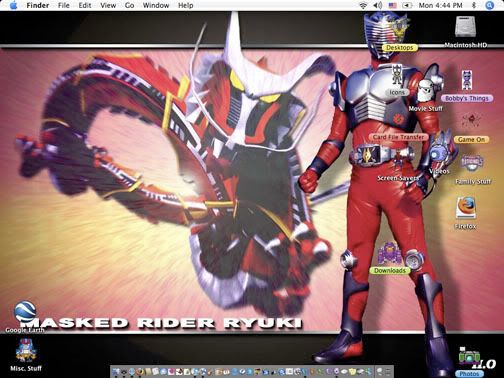
Task: Click the Finder icon in Dock
Action: [116, 372]
